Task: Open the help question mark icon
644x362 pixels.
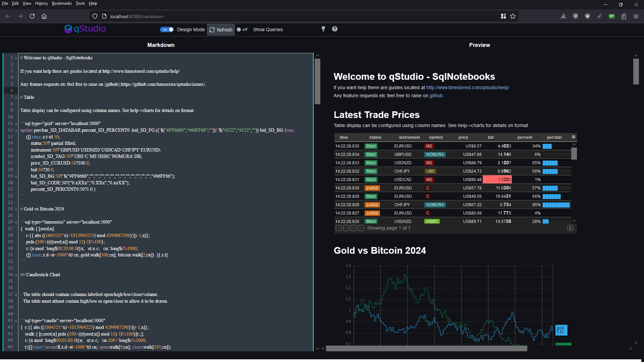Action: click(x=334, y=29)
